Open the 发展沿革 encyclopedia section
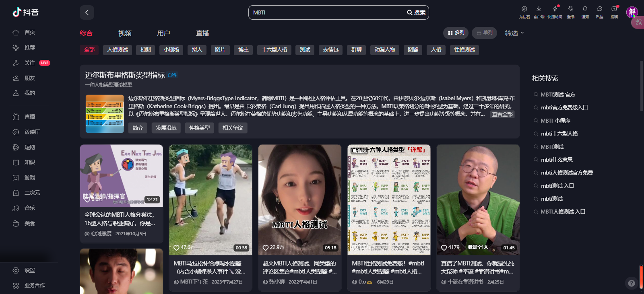 tap(166, 128)
